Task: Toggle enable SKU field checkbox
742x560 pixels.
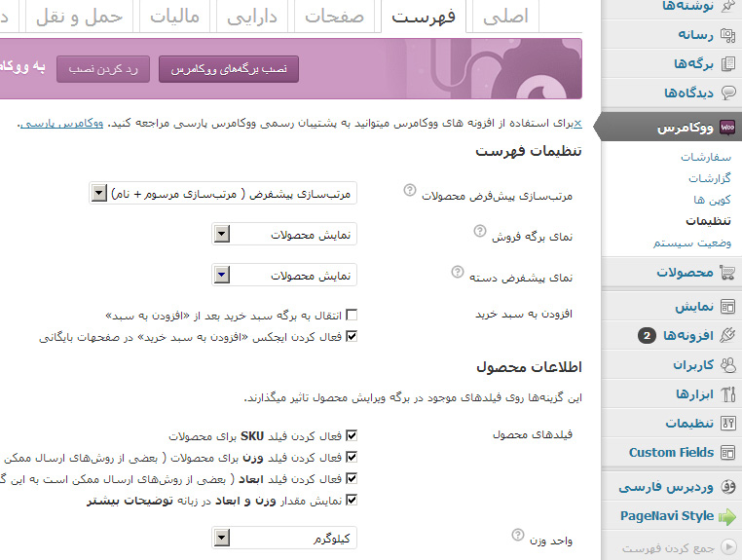Action: [352, 435]
